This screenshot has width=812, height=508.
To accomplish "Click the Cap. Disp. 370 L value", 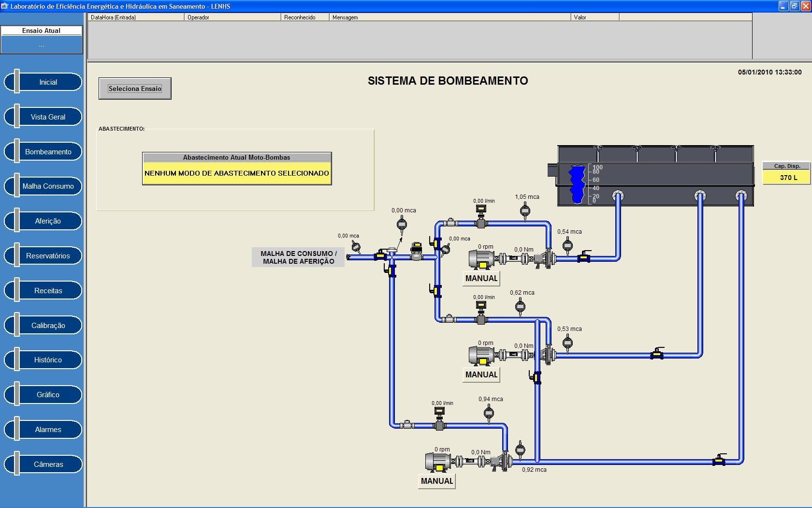I will pos(787,178).
